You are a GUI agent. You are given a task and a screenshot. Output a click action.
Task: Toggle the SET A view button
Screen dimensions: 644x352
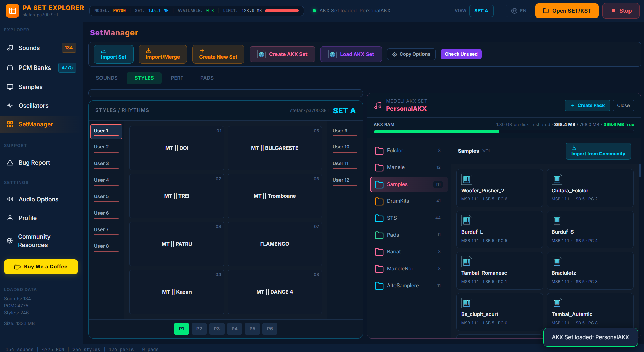481,11
